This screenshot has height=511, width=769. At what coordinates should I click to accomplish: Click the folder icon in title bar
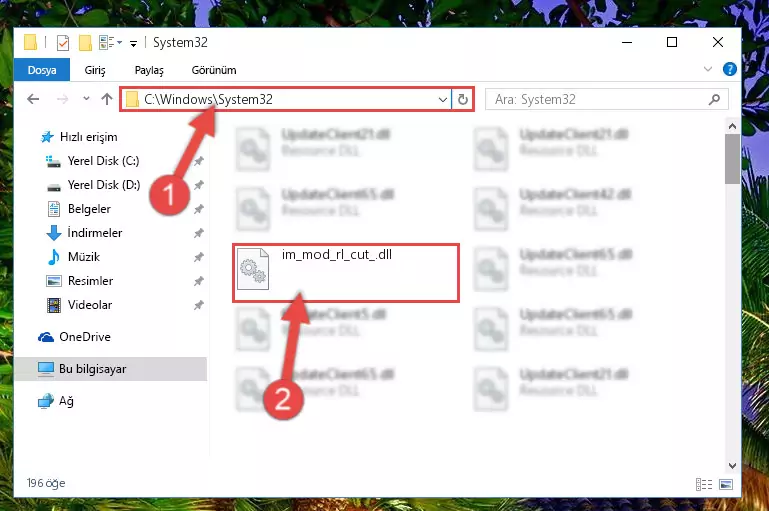(x=30, y=43)
